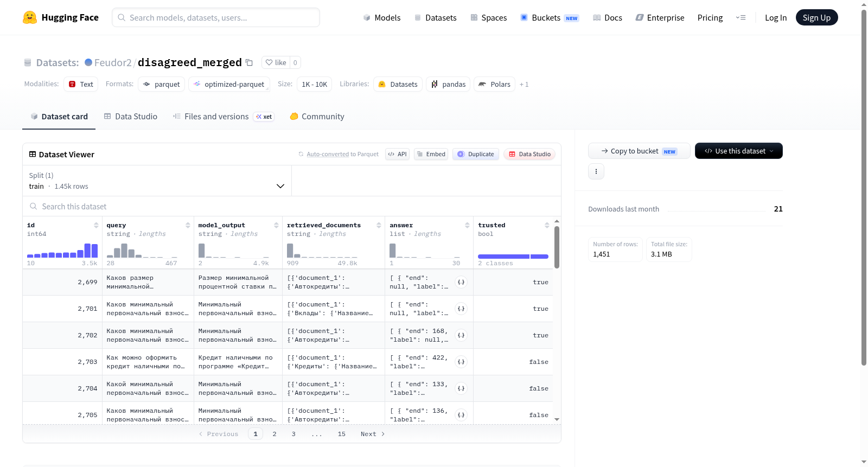The width and height of the screenshot is (868, 467).
Task: Jump to page 15 of the table
Action: point(342,434)
